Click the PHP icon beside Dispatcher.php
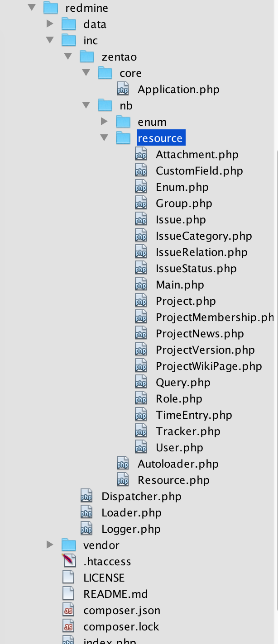278x644 pixels. pyautogui.click(x=86, y=496)
